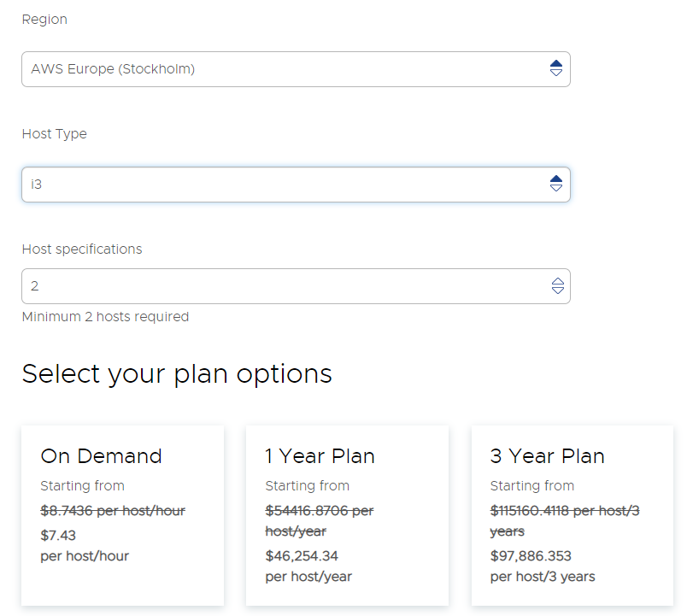Choose the 1 Year Plan card

(347, 515)
